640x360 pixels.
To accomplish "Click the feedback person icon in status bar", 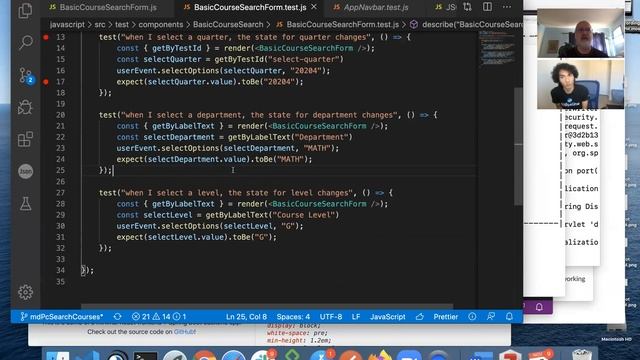I will [491, 317].
